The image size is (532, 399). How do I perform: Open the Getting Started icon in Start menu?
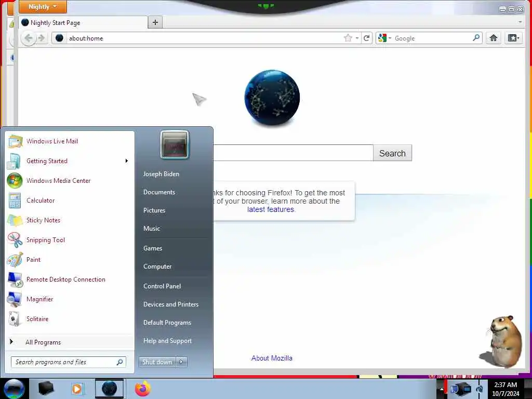(x=14, y=161)
